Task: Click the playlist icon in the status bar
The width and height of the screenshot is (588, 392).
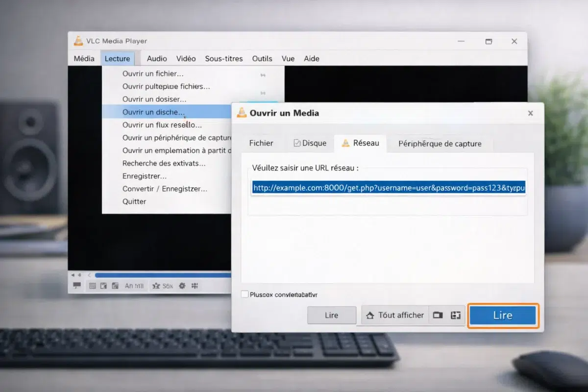Action: click(92, 286)
